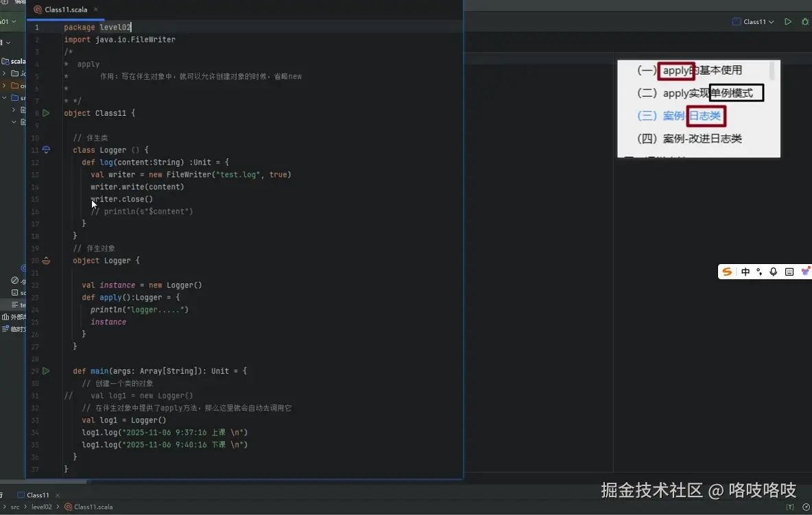Close the Class11.scala editor tab

point(96,10)
